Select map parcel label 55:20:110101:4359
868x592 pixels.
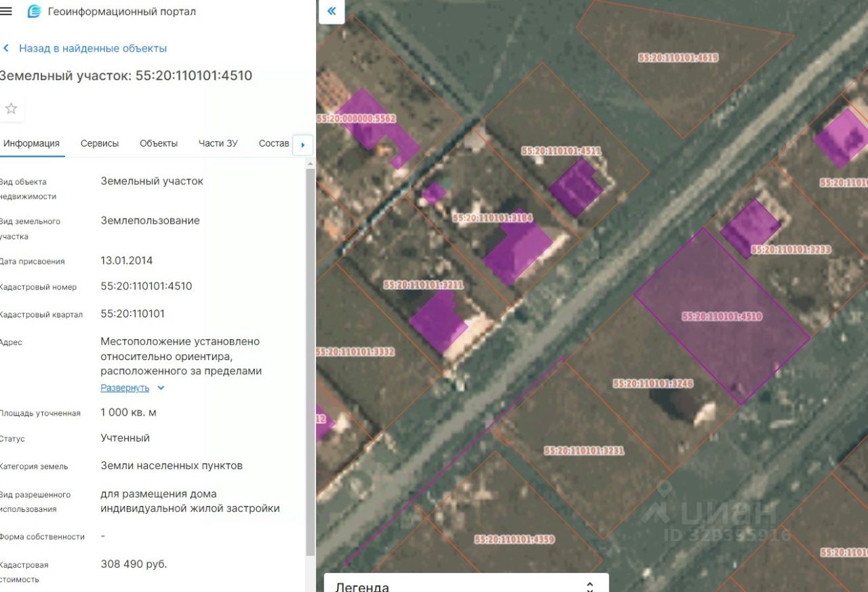click(514, 539)
